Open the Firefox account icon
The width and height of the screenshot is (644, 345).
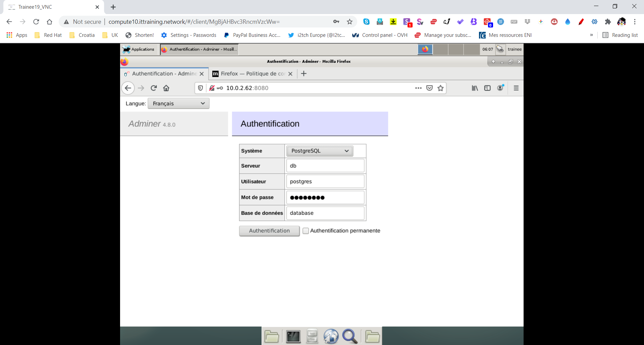point(500,88)
